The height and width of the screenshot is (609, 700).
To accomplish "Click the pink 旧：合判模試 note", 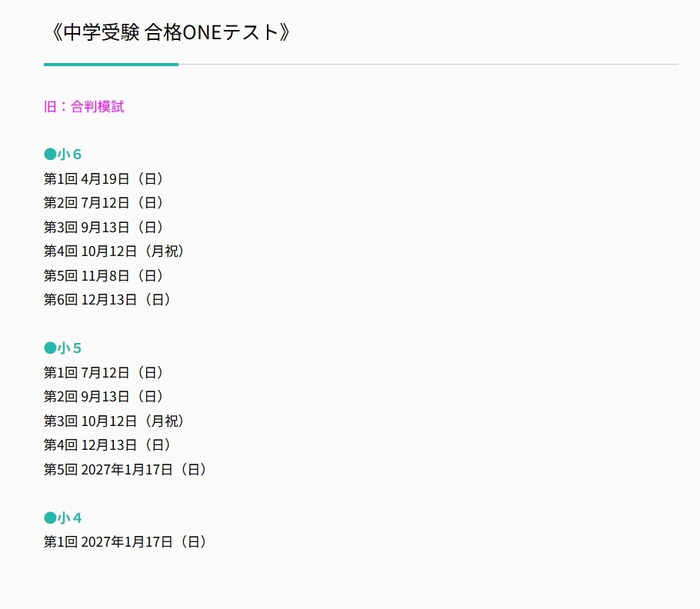I will pos(84,107).
